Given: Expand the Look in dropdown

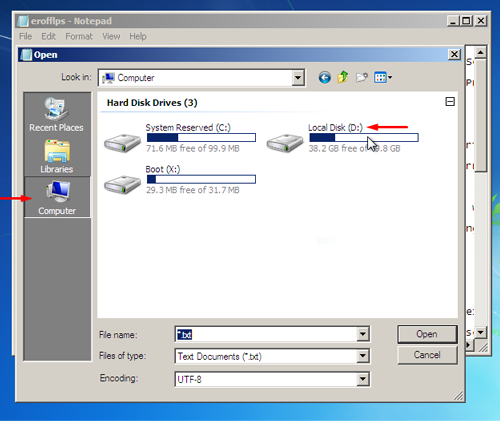Looking at the screenshot, I should click(x=298, y=78).
